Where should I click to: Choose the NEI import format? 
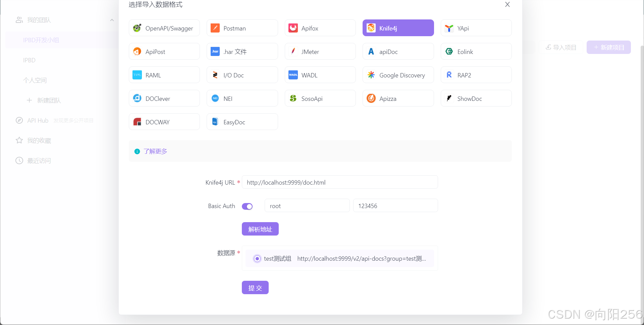242,99
